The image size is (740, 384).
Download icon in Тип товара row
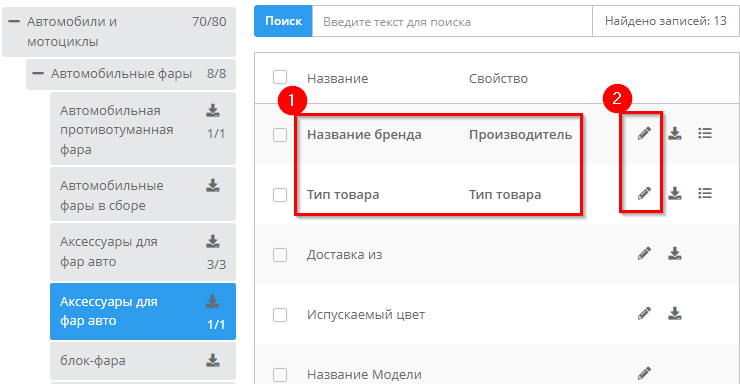[675, 193]
